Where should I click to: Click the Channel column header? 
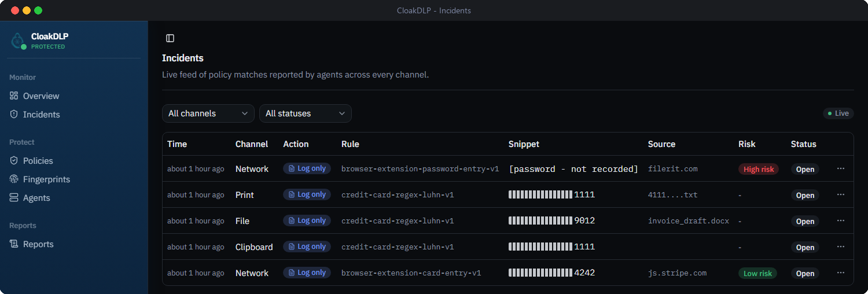(252, 144)
